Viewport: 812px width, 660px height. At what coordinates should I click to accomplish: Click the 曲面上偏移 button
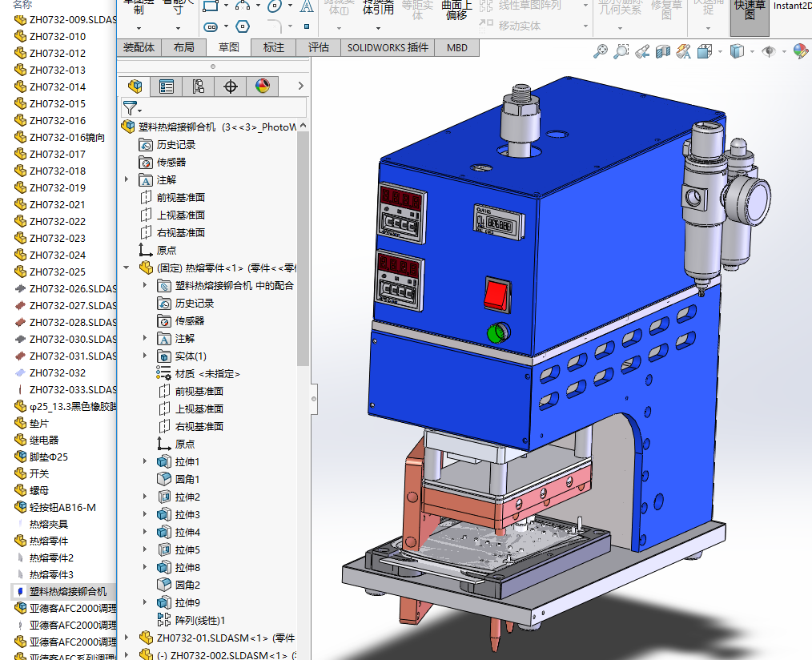(x=456, y=10)
